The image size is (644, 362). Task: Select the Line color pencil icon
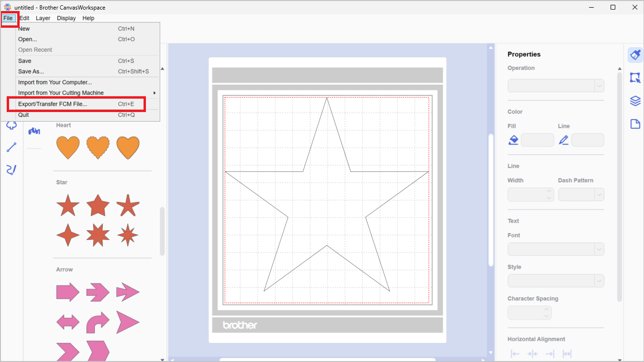pyautogui.click(x=564, y=140)
